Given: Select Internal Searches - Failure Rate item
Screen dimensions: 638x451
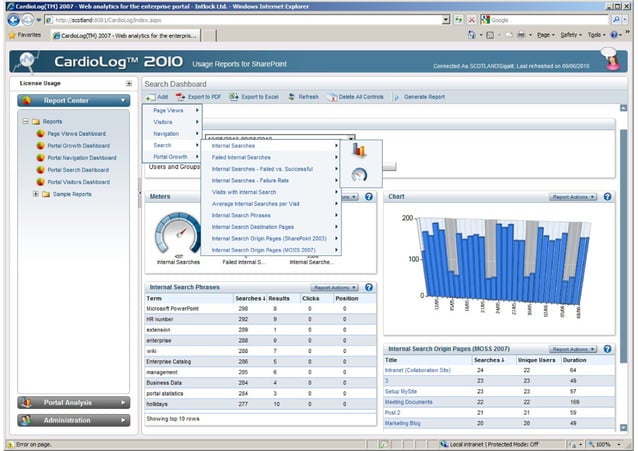Looking at the screenshot, I should point(271,181).
